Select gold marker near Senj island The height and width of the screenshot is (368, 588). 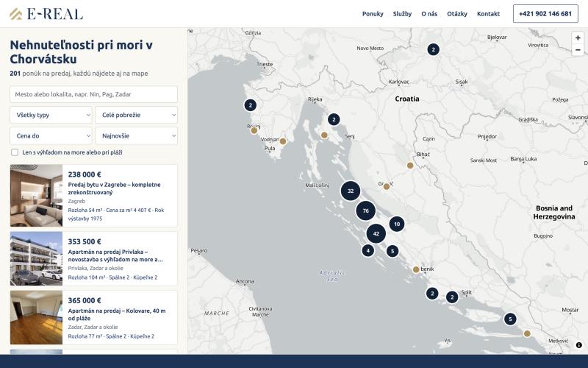(324, 135)
